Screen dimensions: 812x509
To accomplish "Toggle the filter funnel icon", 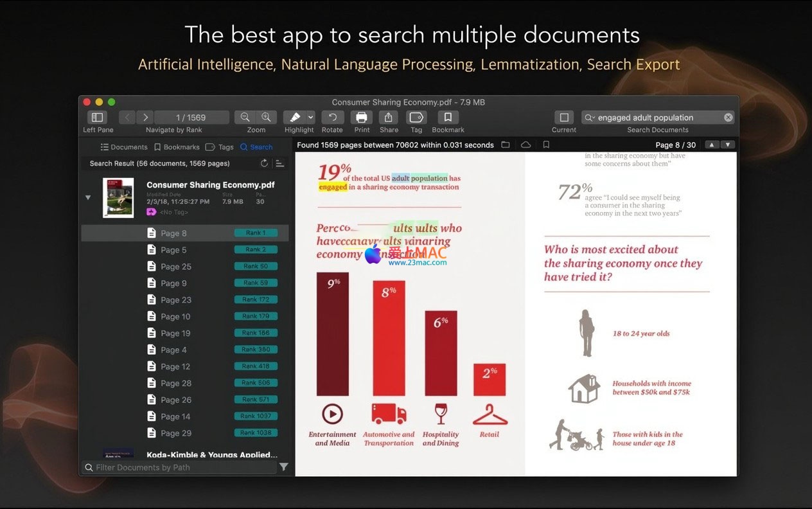I will click(283, 467).
